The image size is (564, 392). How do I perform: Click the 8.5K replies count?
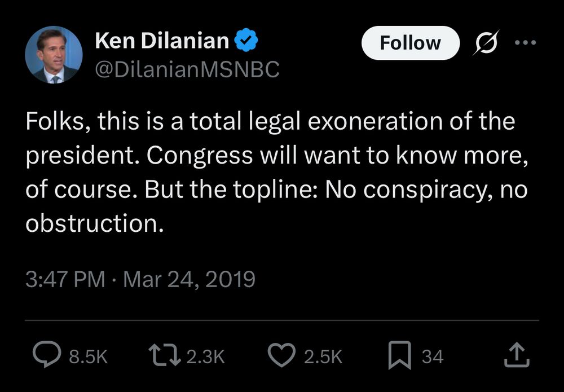coord(87,356)
